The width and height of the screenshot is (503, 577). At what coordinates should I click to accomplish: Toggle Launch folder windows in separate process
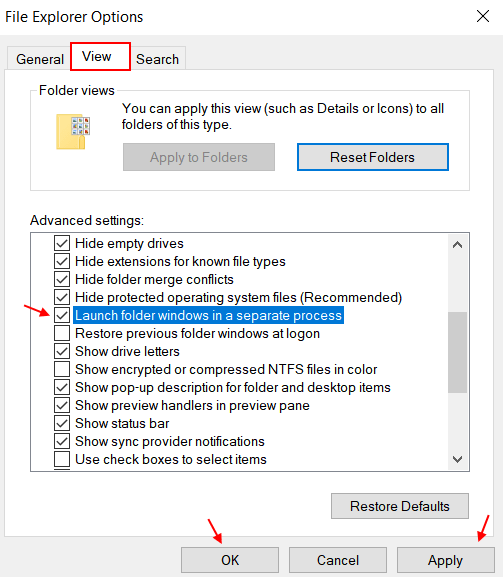(x=62, y=315)
